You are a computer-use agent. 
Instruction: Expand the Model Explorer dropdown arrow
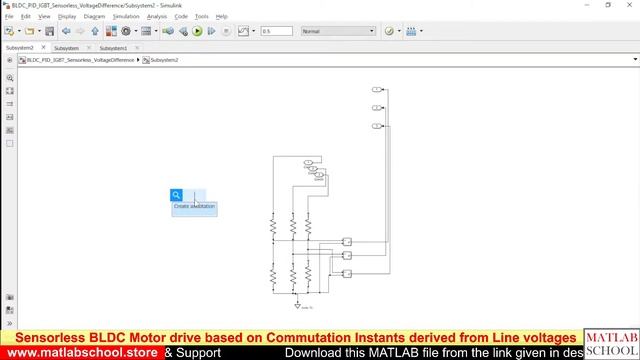[x=156, y=31]
